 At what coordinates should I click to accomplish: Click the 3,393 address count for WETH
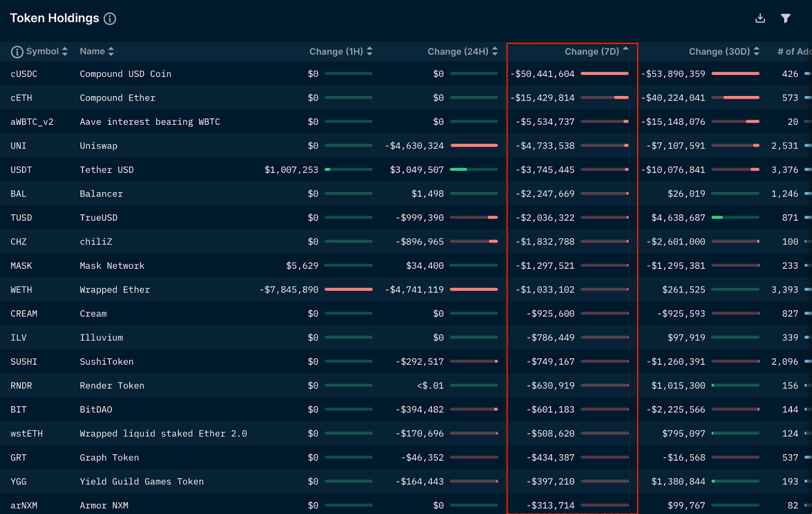(785, 290)
